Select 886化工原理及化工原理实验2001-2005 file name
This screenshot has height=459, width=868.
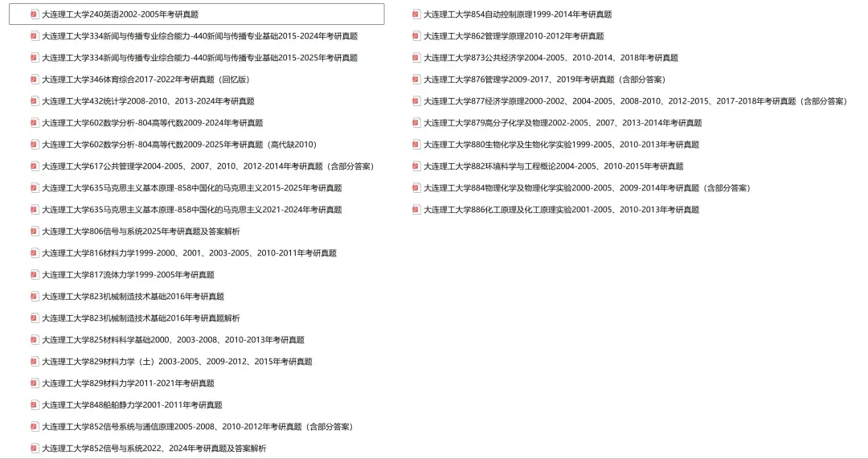[561, 209]
